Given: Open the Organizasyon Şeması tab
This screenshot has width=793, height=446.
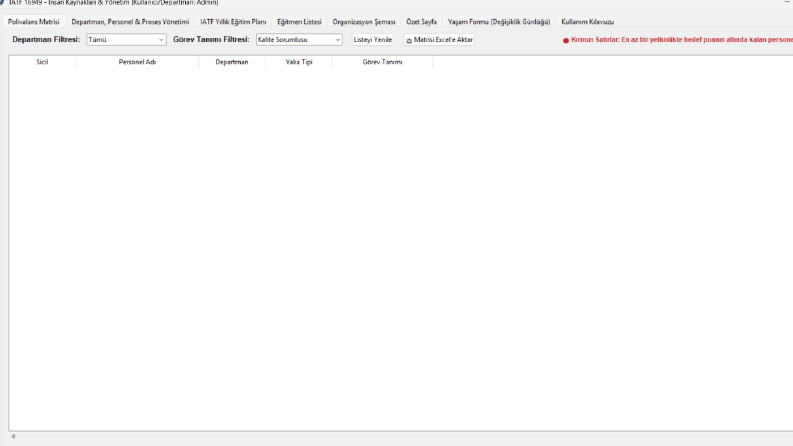Looking at the screenshot, I should [364, 22].
